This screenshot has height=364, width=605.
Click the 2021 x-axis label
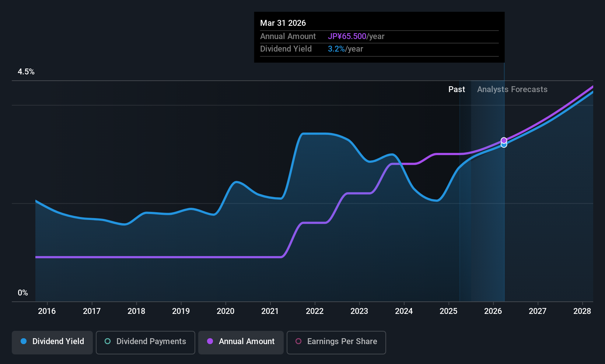pyautogui.click(x=270, y=311)
